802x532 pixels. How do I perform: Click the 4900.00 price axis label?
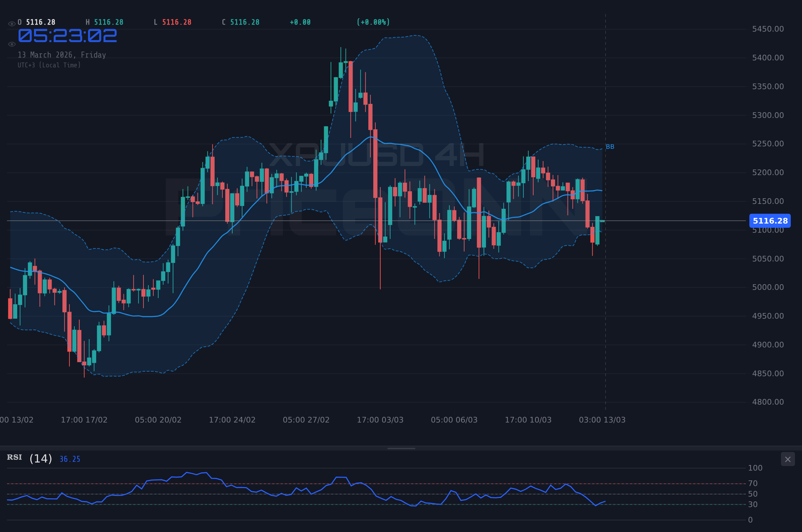[x=768, y=345]
